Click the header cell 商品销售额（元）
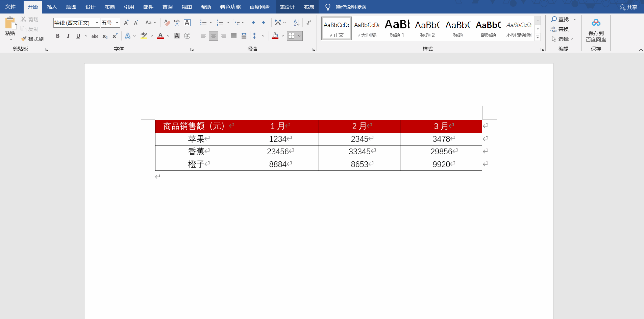Viewport: 644px width, 319px height. tap(196, 126)
